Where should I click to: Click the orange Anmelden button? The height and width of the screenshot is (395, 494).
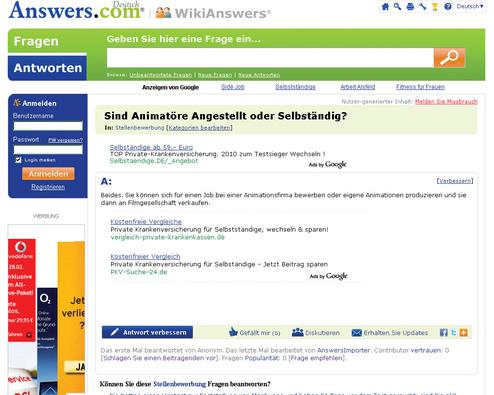48,174
